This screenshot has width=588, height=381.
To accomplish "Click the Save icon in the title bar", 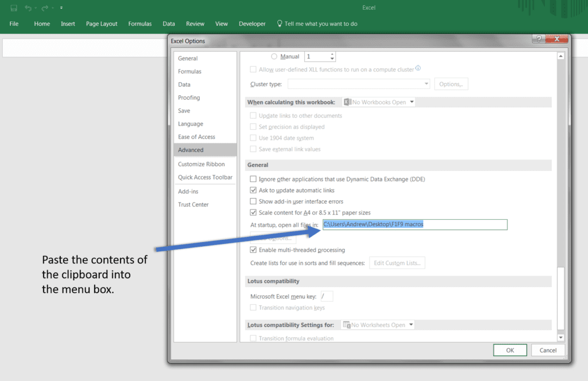I will (x=14, y=7).
